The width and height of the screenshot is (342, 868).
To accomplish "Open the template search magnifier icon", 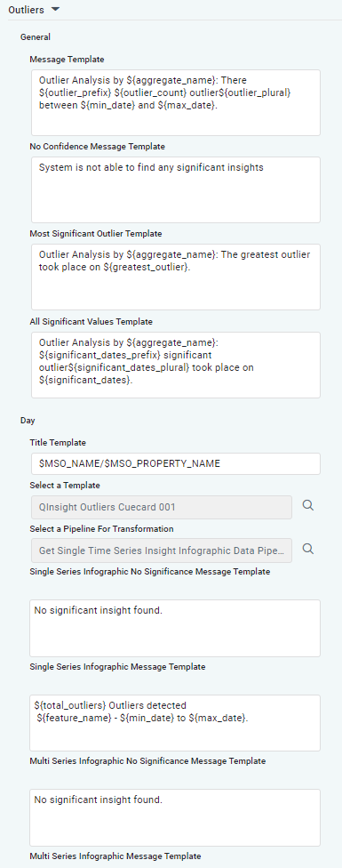I will click(308, 505).
